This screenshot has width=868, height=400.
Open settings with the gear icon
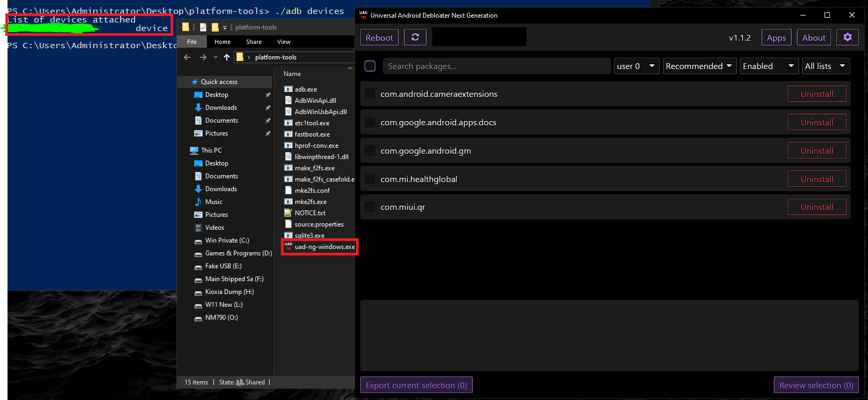point(847,37)
